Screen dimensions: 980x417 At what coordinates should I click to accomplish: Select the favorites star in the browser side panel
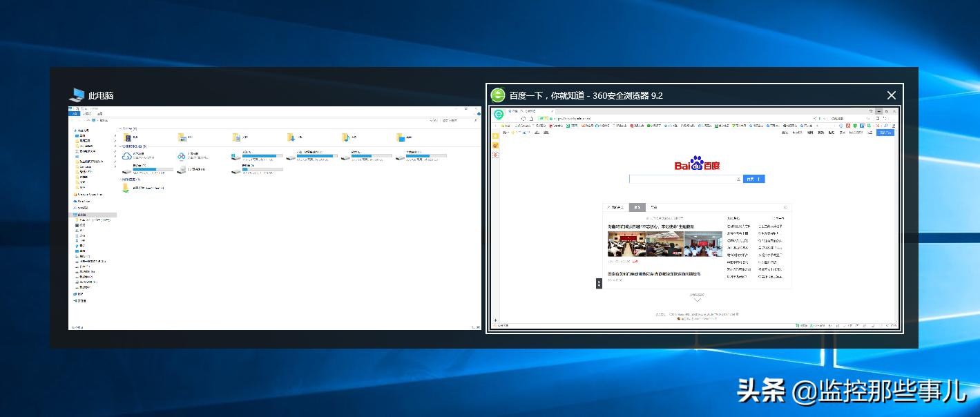click(x=495, y=137)
